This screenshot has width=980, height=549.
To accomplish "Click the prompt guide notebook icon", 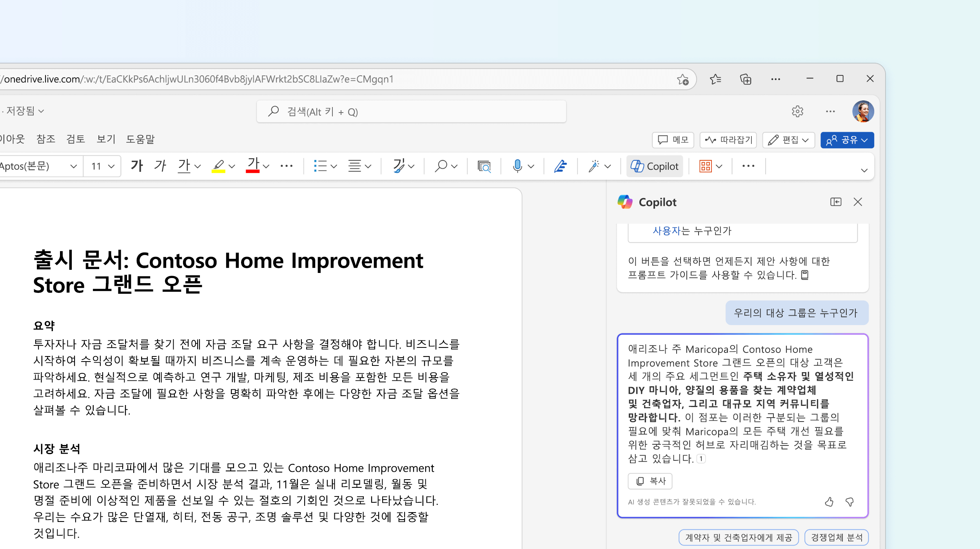I will pyautogui.click(x=804, y=275).
